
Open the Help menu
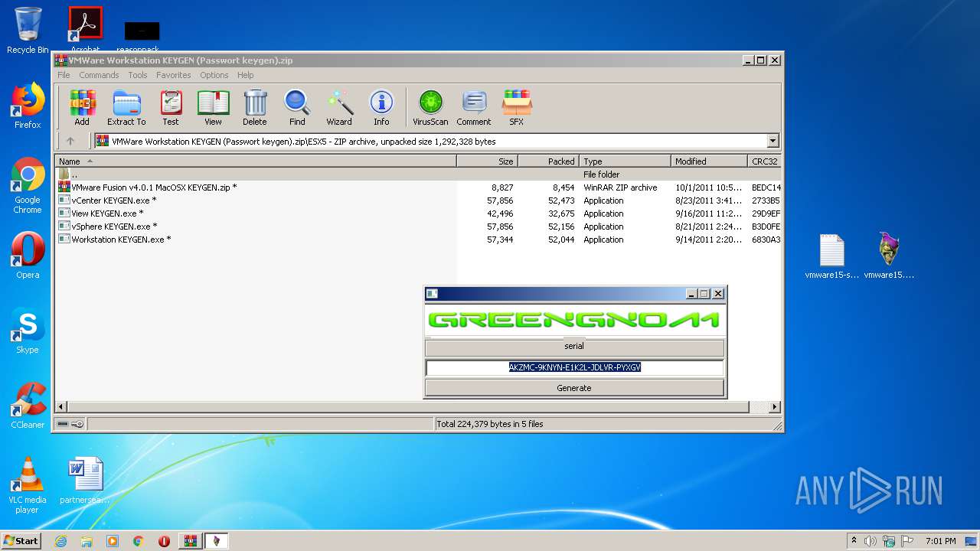pos(245,75)
